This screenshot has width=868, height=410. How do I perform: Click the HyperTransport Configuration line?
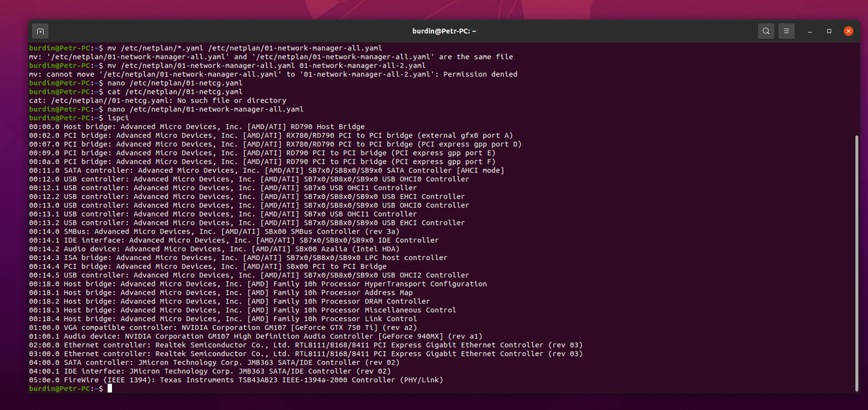258,284
